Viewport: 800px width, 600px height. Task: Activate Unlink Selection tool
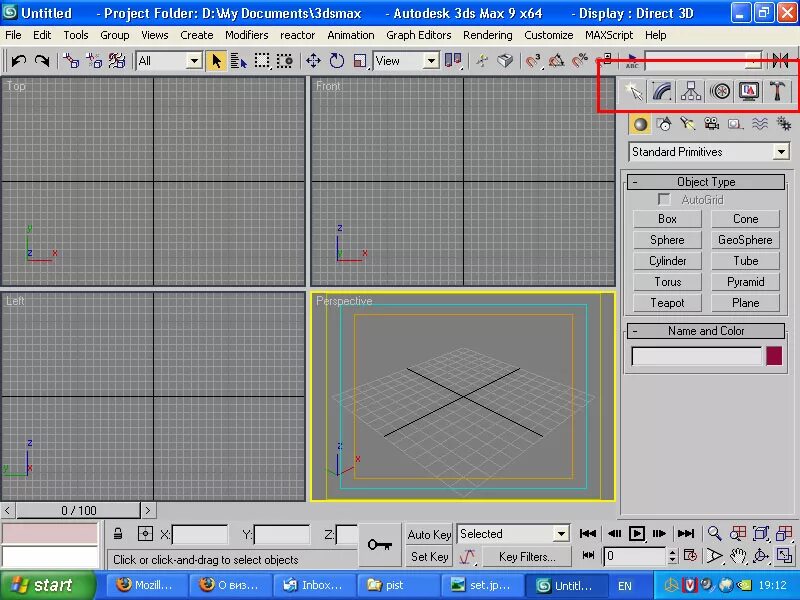(x=94, y=61)
